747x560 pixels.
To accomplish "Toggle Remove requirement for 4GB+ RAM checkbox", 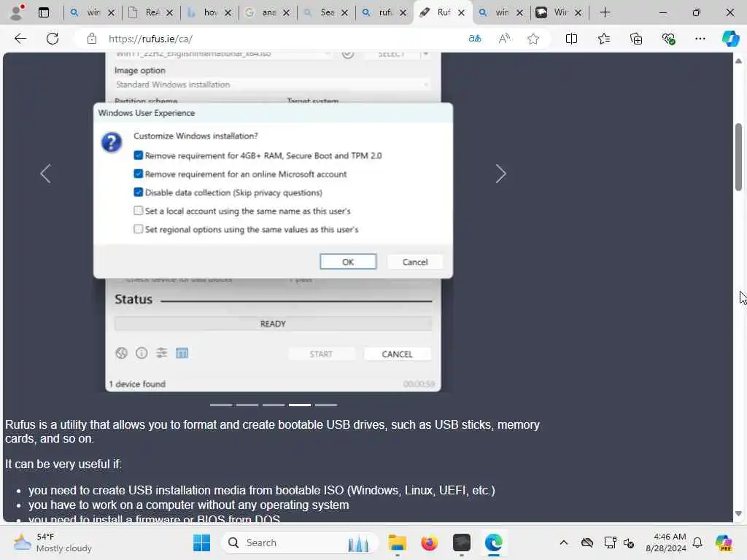I will [x=138, y=155].
